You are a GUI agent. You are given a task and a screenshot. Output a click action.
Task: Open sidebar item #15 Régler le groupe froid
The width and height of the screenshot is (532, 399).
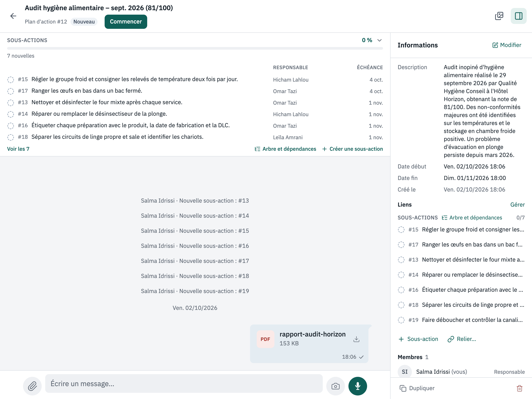[461, 229]
